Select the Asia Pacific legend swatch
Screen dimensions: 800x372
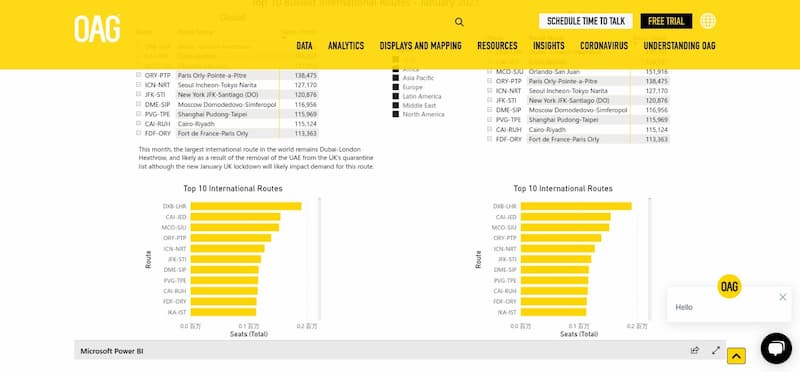395,78
